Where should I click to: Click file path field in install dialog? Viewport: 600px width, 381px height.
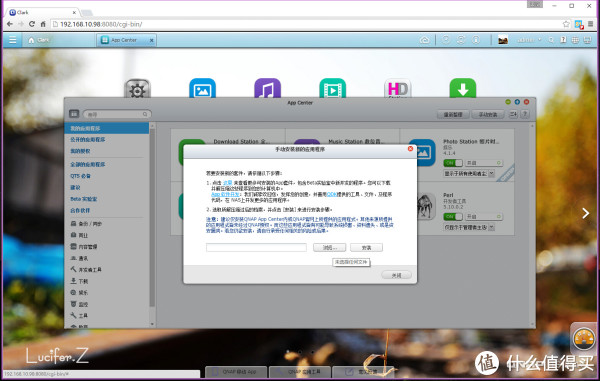[x=256, y=247]
